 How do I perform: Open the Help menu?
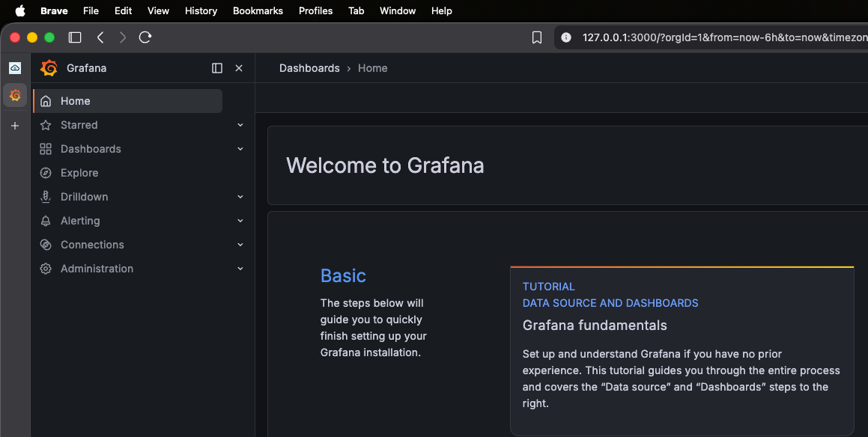pos(442,10)
